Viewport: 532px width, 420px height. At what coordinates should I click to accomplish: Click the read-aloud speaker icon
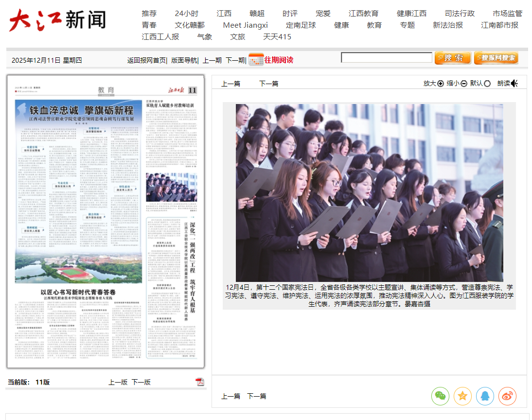coord(514,83)
